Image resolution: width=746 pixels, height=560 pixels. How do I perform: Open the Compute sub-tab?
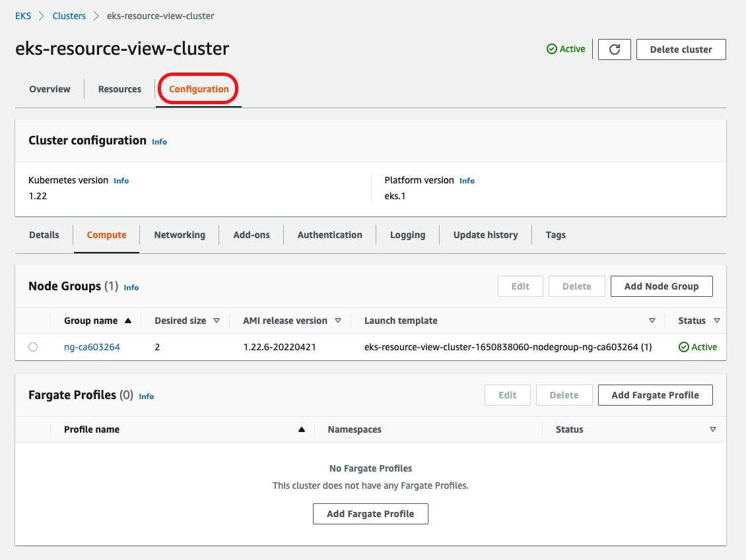click(106, 235)
